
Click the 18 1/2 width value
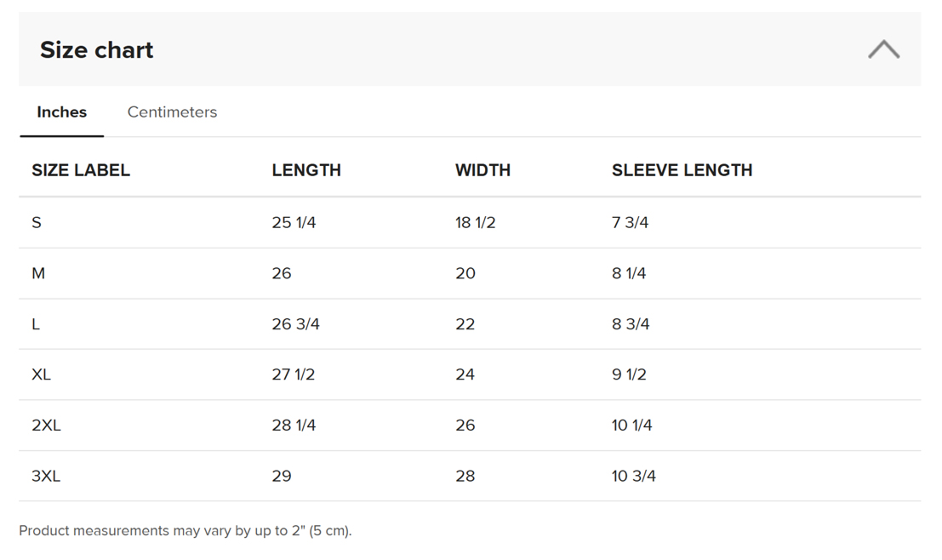click(x=475, y=223)
